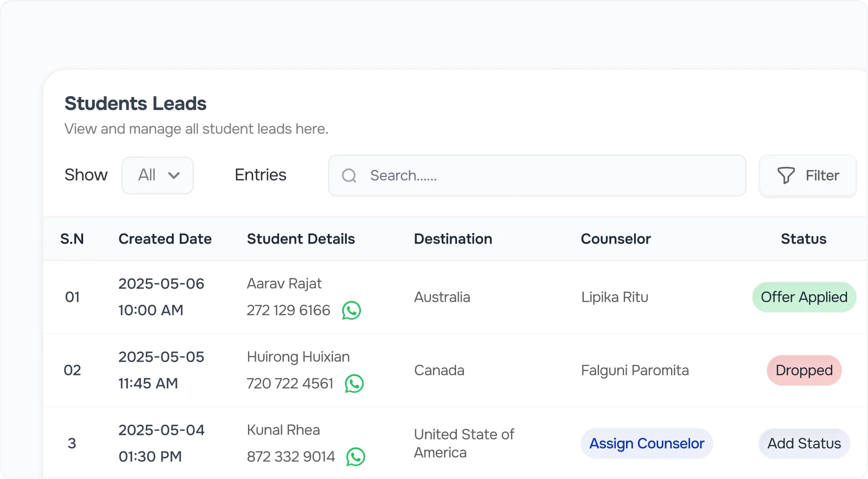Click the Status column header
This screenshot has width=868, height=479.
click(803, 239)
